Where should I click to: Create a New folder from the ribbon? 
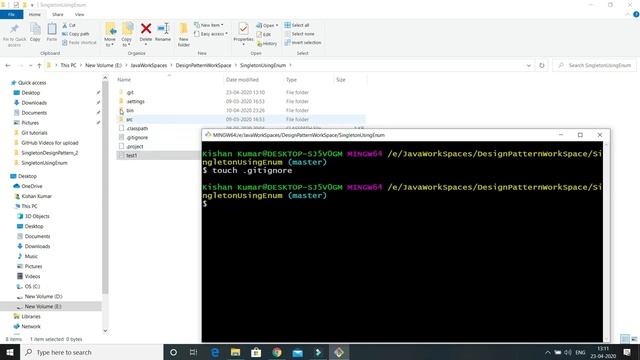(184, 34)
